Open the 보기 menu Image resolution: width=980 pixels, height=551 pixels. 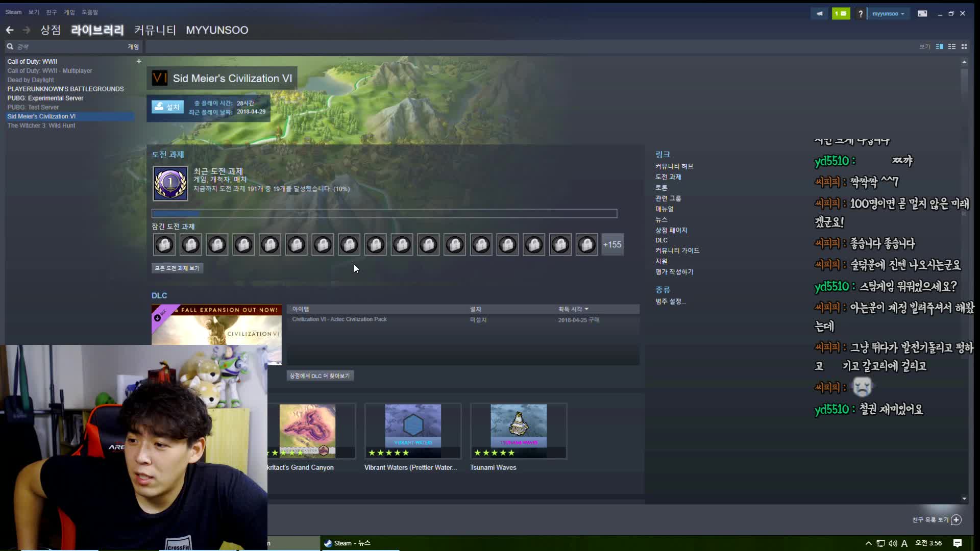click(x=34, y=12)
